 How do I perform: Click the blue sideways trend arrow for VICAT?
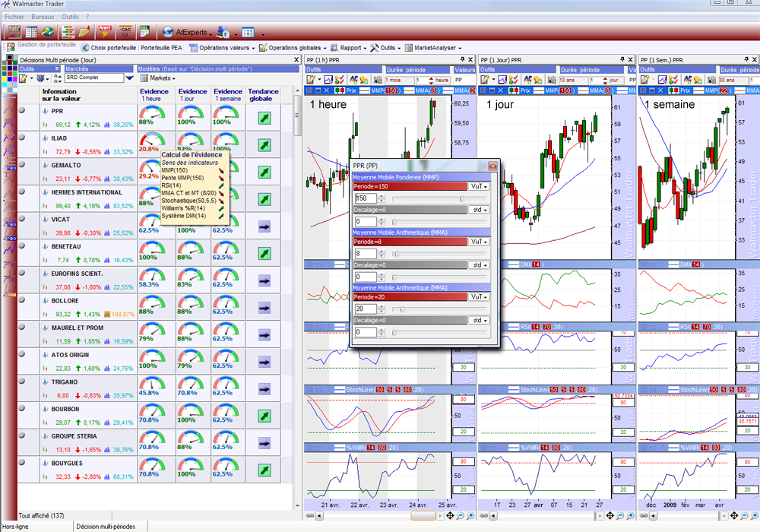(x=264, y=226)
